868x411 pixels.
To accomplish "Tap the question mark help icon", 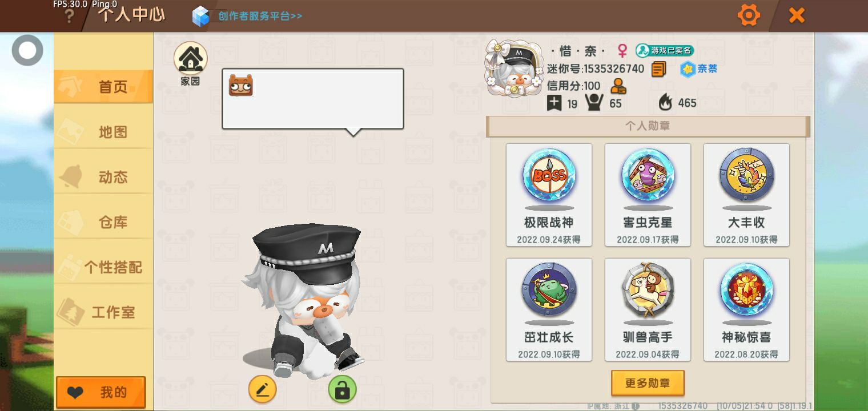I will pos(69,16).
